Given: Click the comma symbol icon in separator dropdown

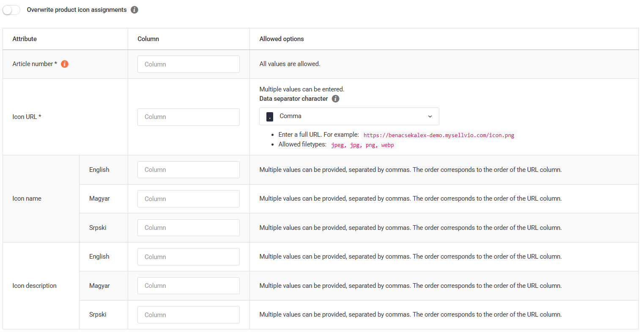Looking at the screenshot, I should [x=270, y=116].
